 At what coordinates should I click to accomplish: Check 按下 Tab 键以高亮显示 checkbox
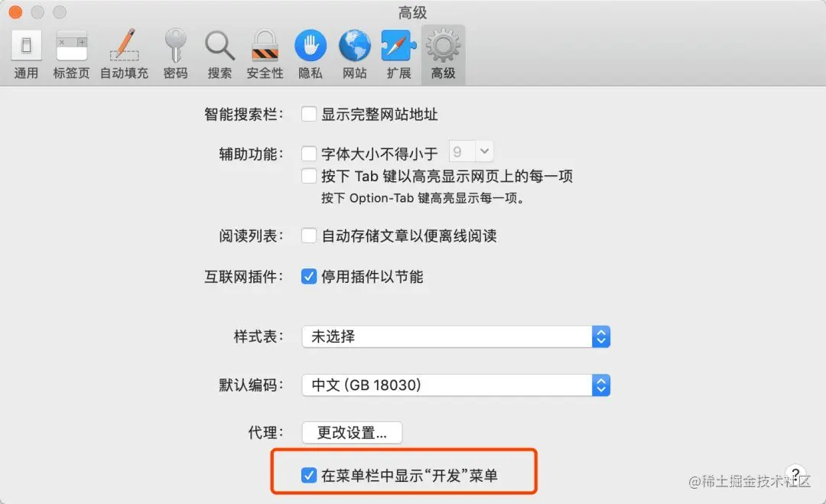[309, 175]
